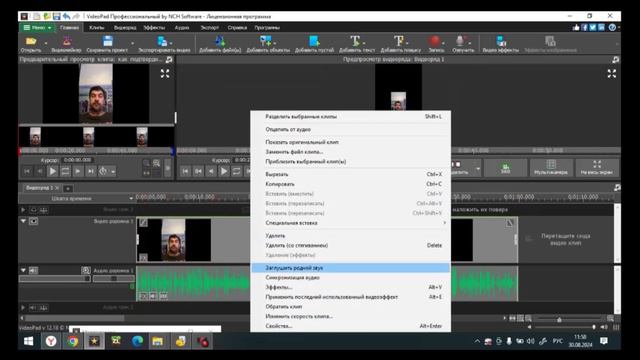Image resolution: width=640 pixels, height=360 pixels.
Task: Click the fade icon on video clip top-left
Action: coord(143,222)
